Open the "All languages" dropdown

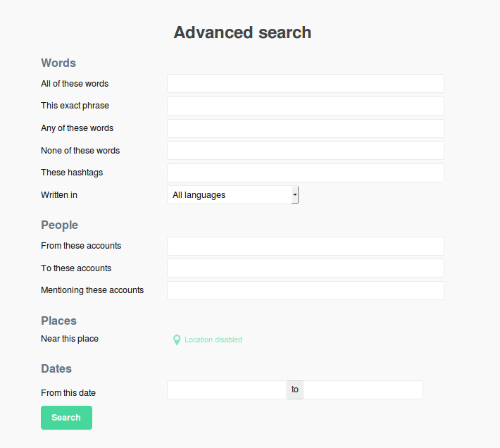point(233,195)
